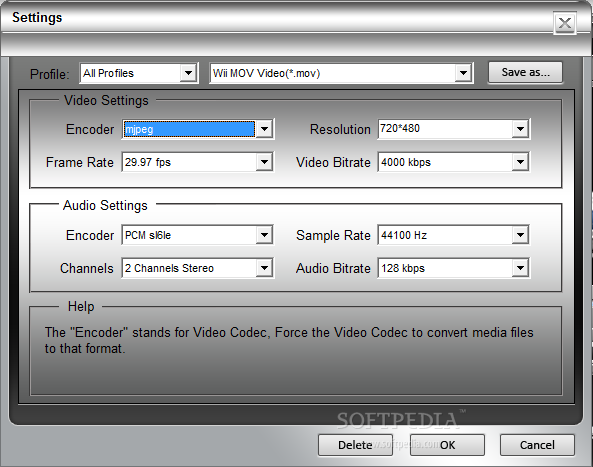
Task: Click the Save as... button
Action: 525,72
